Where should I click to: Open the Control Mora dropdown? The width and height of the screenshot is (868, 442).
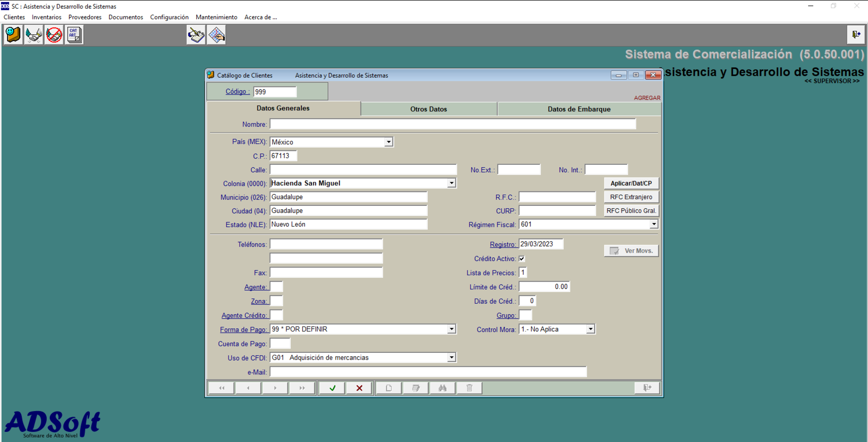pyautogui.click(x=590, y=329)
